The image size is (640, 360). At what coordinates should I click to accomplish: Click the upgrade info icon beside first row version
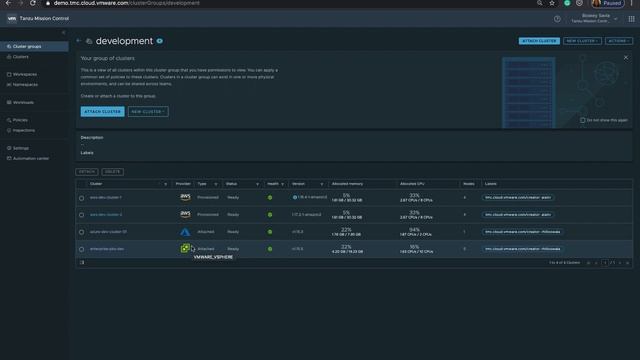pyautogui.click(x=295, y=198)
